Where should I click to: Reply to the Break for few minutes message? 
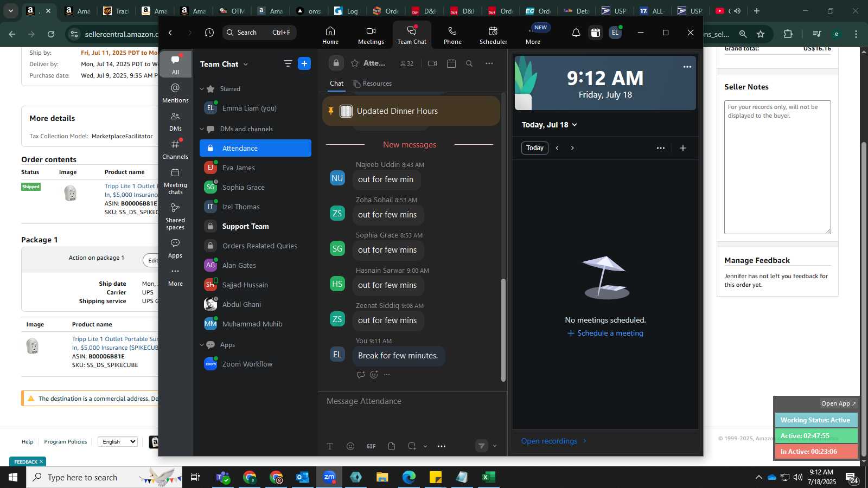[x=361, y=375]
